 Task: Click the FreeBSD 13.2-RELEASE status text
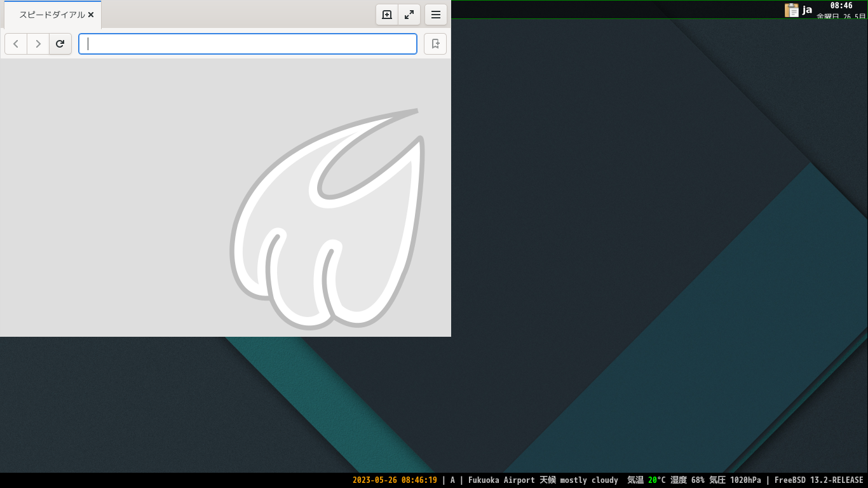point(819,480)
